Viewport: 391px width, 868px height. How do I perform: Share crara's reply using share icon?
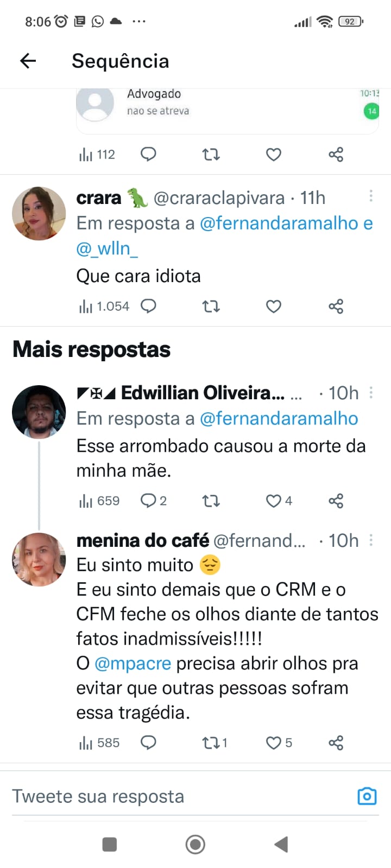[336, 307]
